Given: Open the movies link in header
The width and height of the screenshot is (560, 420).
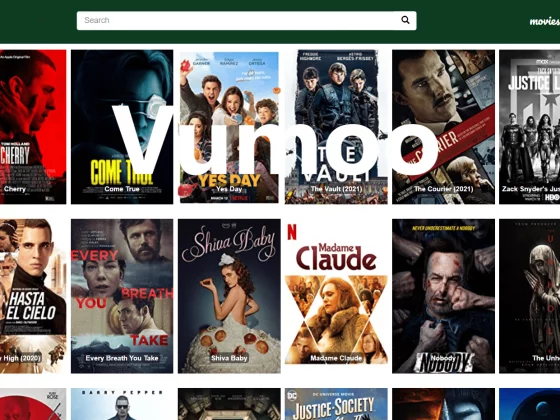Looking at the screenshot, I should pyautogui.click(x=545, y=21).
